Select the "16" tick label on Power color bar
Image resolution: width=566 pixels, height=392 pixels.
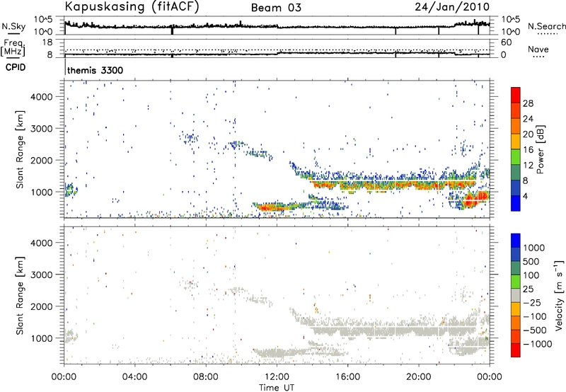(x=528, y=150)
